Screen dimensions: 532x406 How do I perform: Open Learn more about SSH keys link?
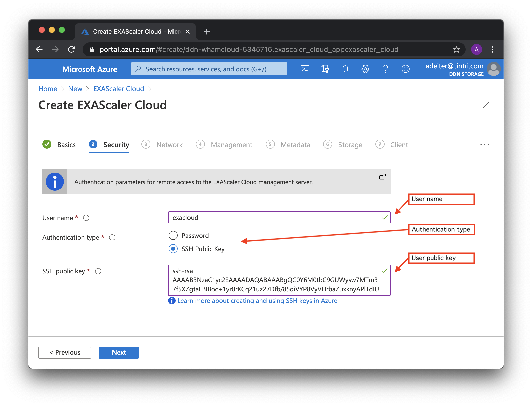tap(257, 301)
